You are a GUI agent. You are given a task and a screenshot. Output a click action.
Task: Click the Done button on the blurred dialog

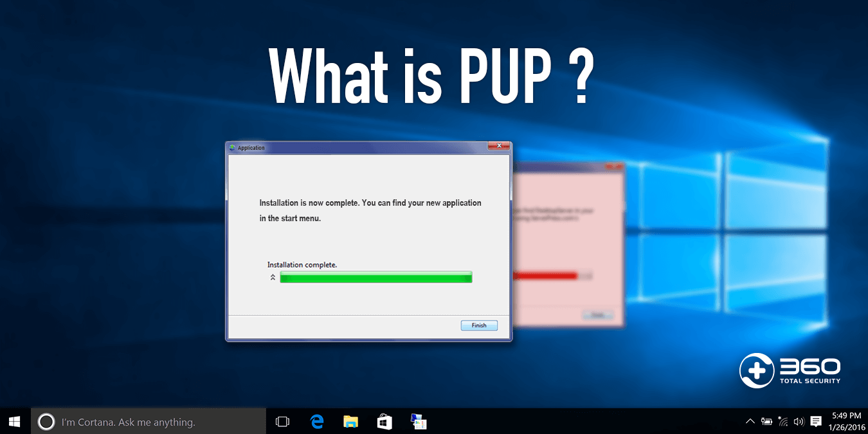(599, 314)
